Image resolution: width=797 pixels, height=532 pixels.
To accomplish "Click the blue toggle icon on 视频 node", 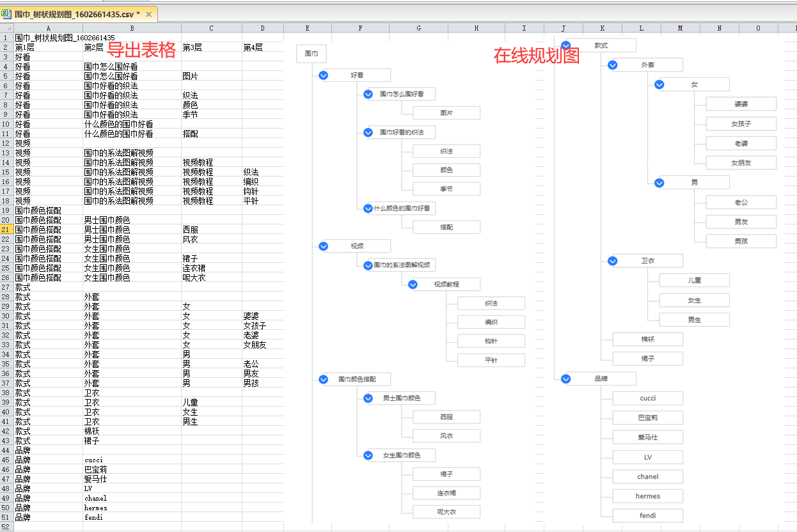I will [323, 246].
